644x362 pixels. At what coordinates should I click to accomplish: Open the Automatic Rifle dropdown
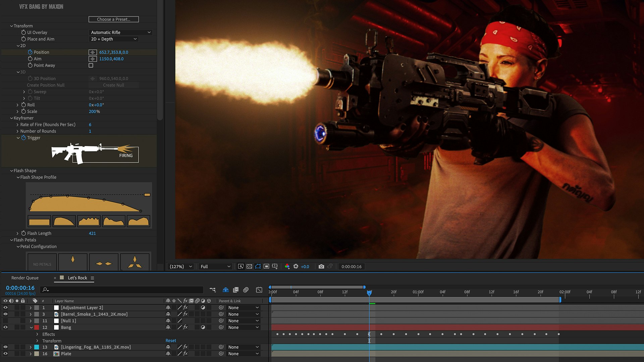point(121,33)
